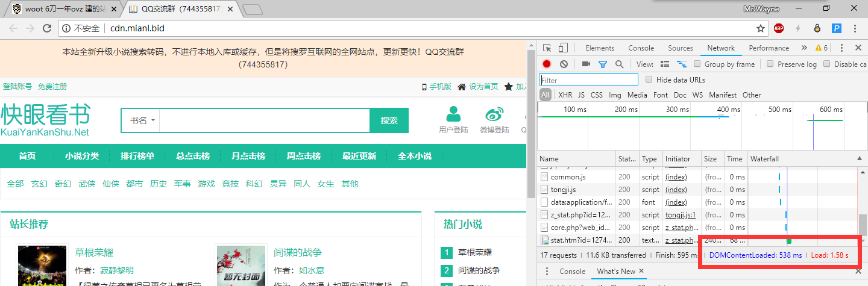Enable the Group by frame checkbox
Image resolution: width=868 pixels, height=286 pixels.
pyautogui.click(x=697, y=64)
